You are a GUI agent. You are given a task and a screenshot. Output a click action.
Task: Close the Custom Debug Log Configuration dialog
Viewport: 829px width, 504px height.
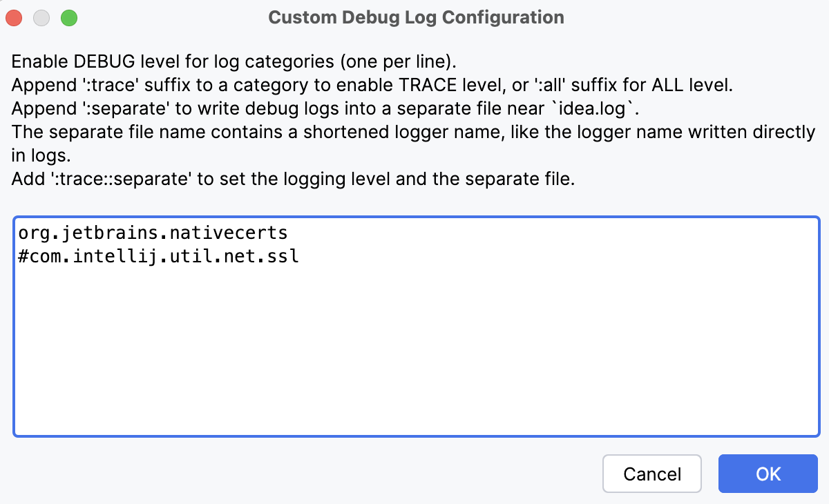[x=13, y=17]
